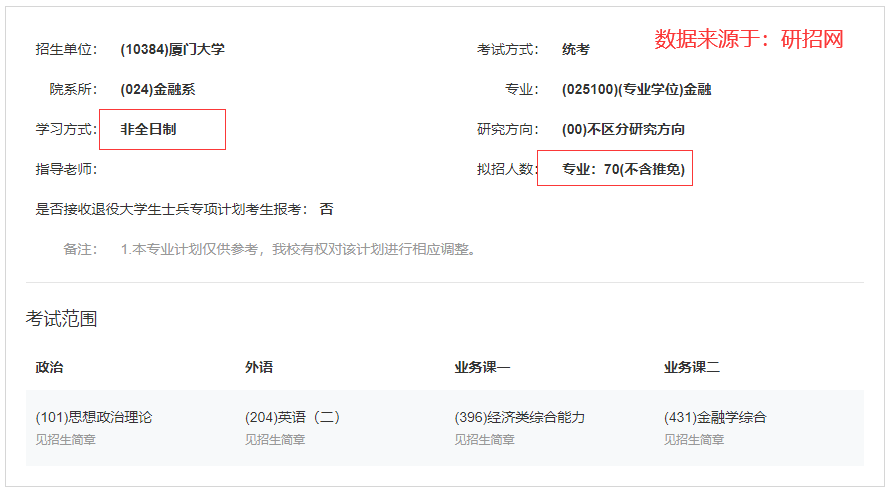Select the text (10384)厦门大学
This screenshot has height=496, width=896.
(173, 50)
